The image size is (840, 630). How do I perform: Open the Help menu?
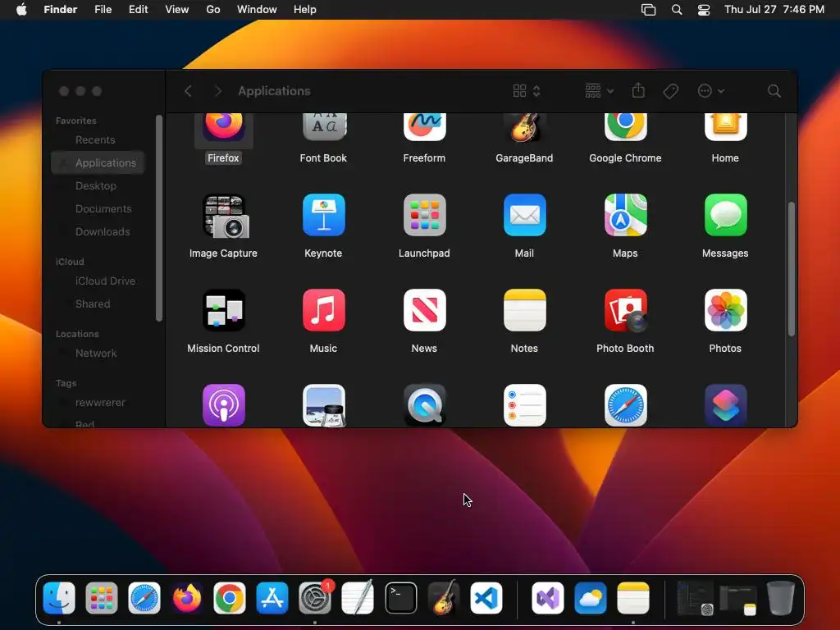(x=305, y=10)
